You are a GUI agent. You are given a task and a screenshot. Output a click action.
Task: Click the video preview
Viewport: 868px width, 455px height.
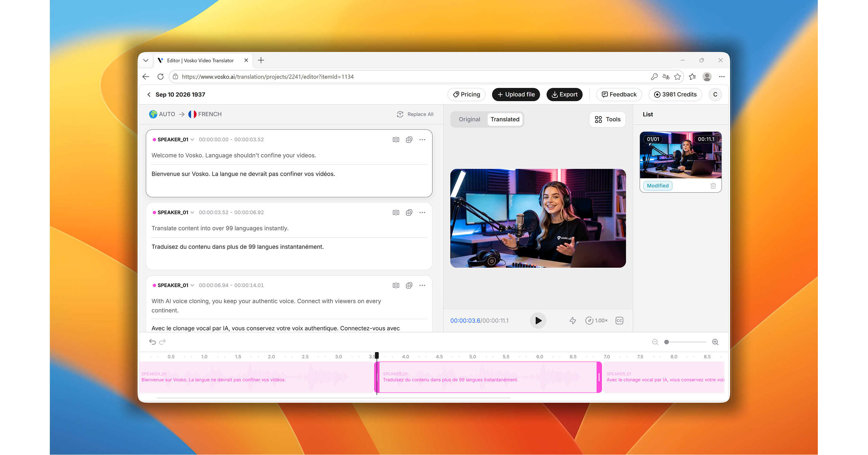(x=538, y=218)
